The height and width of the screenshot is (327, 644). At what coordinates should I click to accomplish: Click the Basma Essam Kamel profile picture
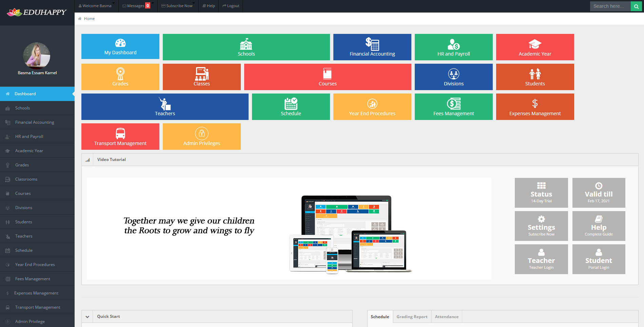pos(37,56)
